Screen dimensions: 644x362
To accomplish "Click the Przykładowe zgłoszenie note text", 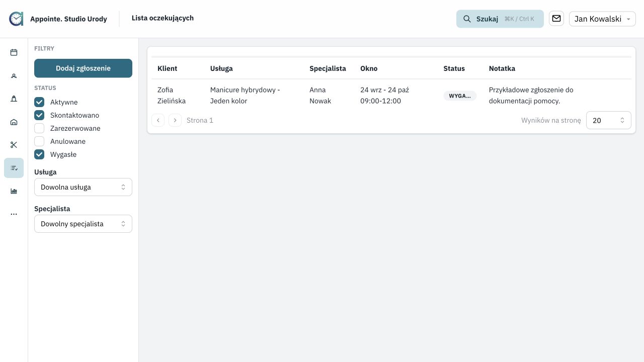I will 531,96.
